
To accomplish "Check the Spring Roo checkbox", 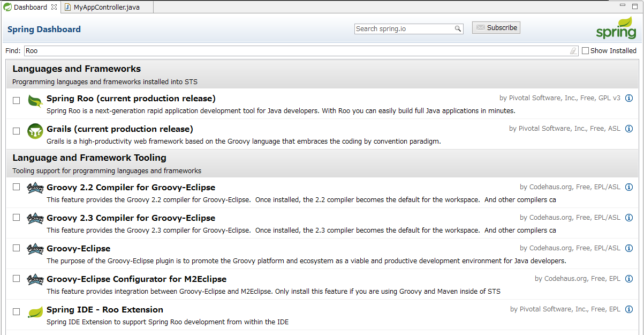I will click(x=16, y=100).
